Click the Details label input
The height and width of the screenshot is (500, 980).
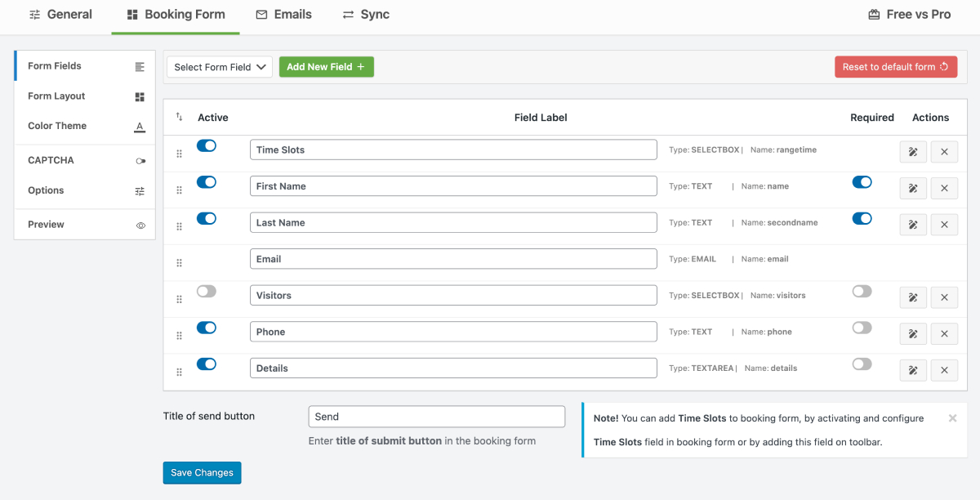pyautogui.click(x=453, y=368)
